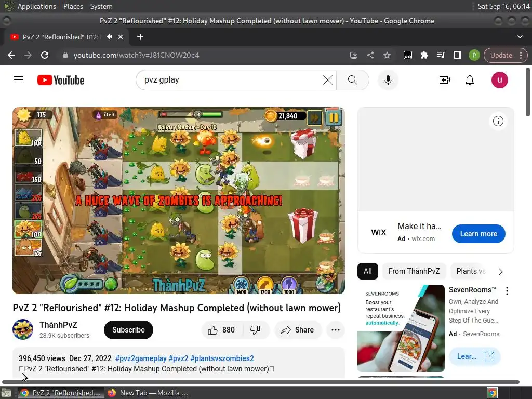Reload the YouTube page
The image size is (532, 399).
[x=45, y=55]
